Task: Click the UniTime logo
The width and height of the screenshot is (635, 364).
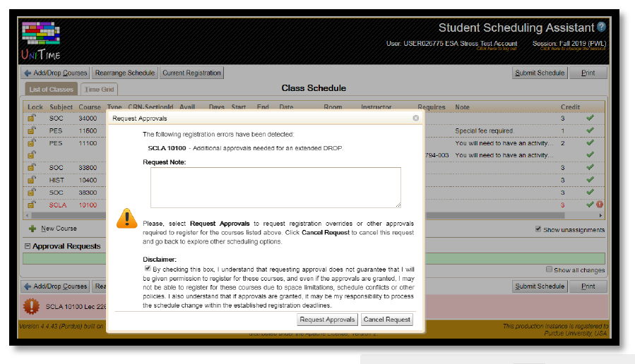Action: pos(42,42)
